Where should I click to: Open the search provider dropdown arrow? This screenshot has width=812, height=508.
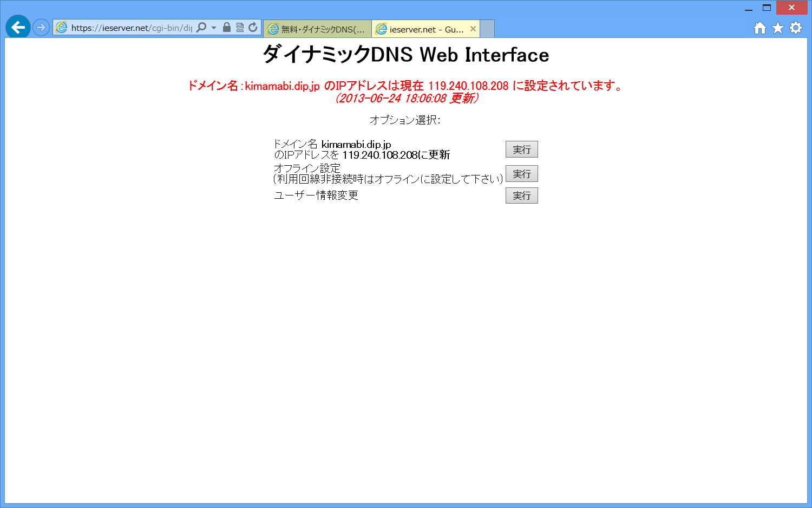(x=213, y=27)
